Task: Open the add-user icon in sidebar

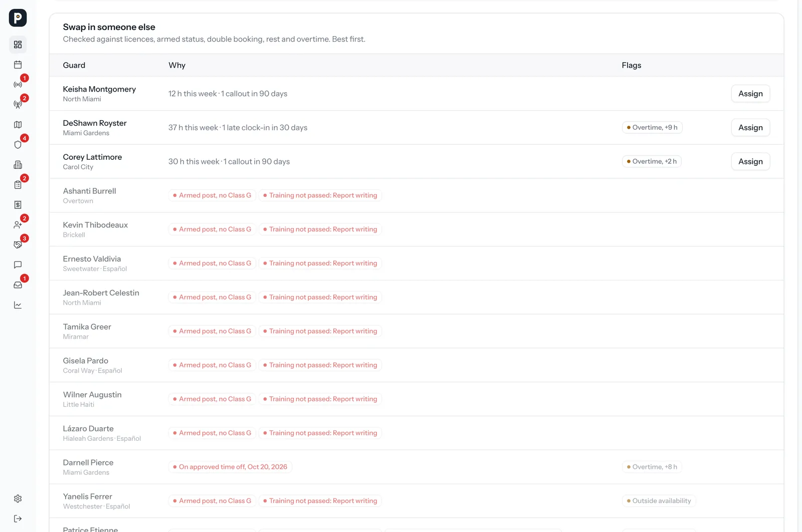Action: [x=18, y=225]
